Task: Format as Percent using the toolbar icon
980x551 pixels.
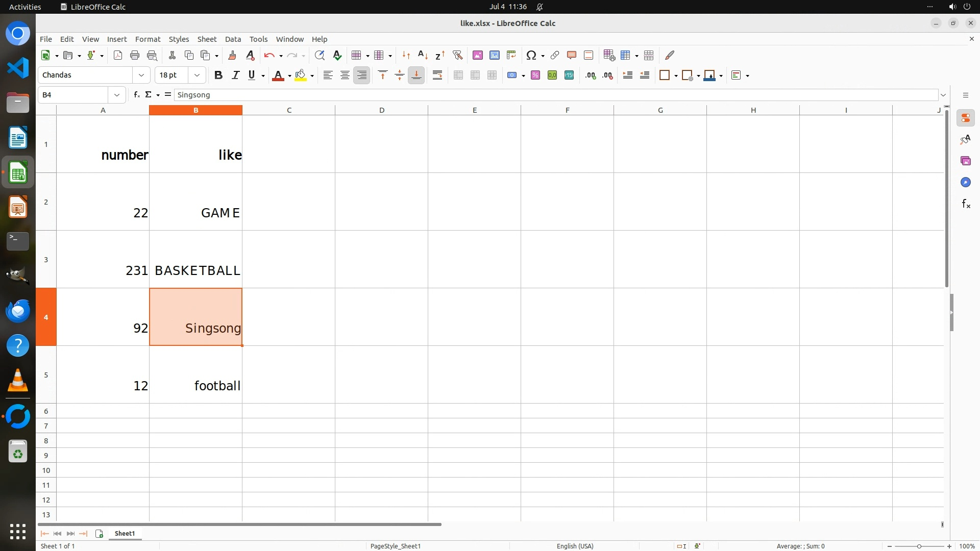Action: 535,75
